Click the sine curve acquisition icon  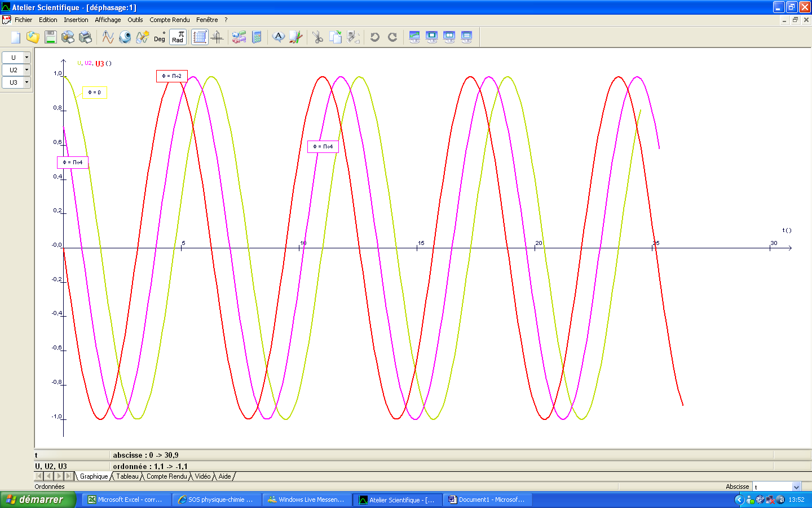108,37
